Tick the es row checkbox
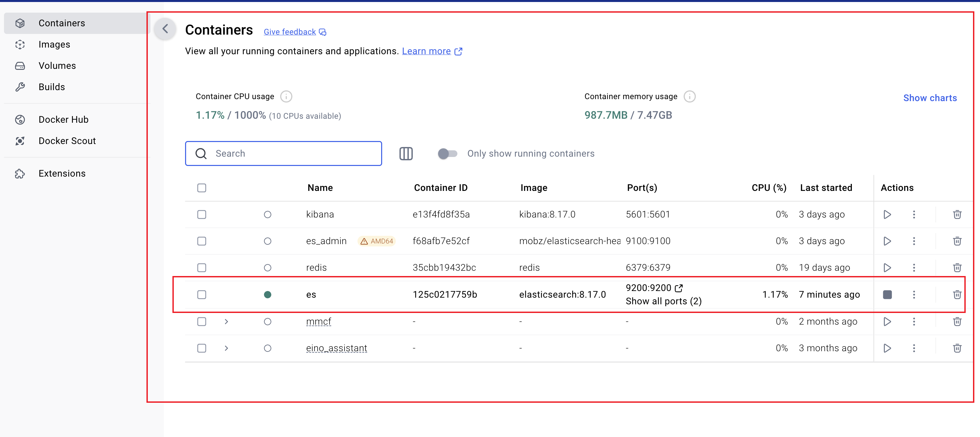980x437 pixels. pyautogui.click(x=202, y=295)
